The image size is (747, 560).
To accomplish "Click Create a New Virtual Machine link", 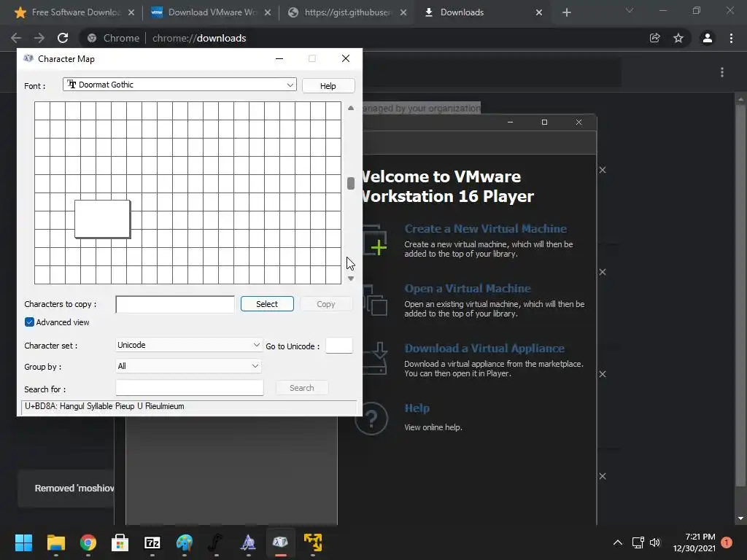I will [485, 228].
